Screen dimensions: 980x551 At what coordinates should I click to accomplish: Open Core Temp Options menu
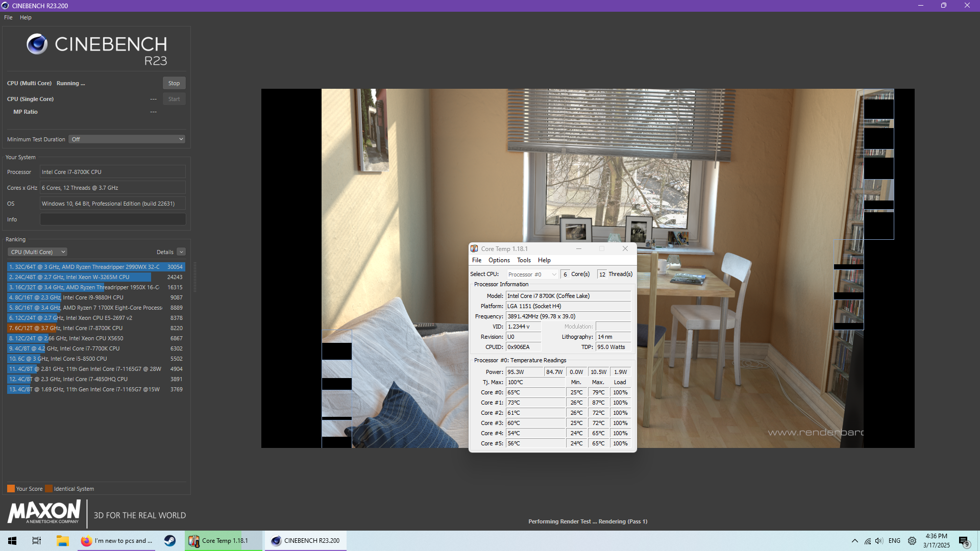click(x=499, y=260)
